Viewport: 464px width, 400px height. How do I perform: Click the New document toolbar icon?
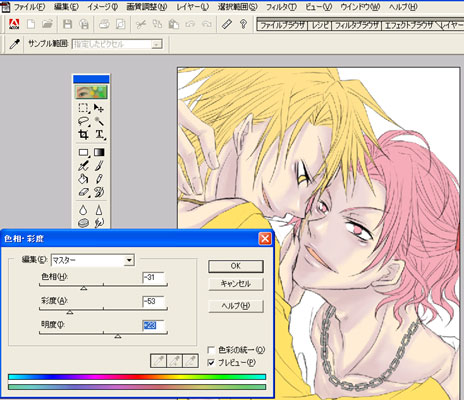[31, 24]
